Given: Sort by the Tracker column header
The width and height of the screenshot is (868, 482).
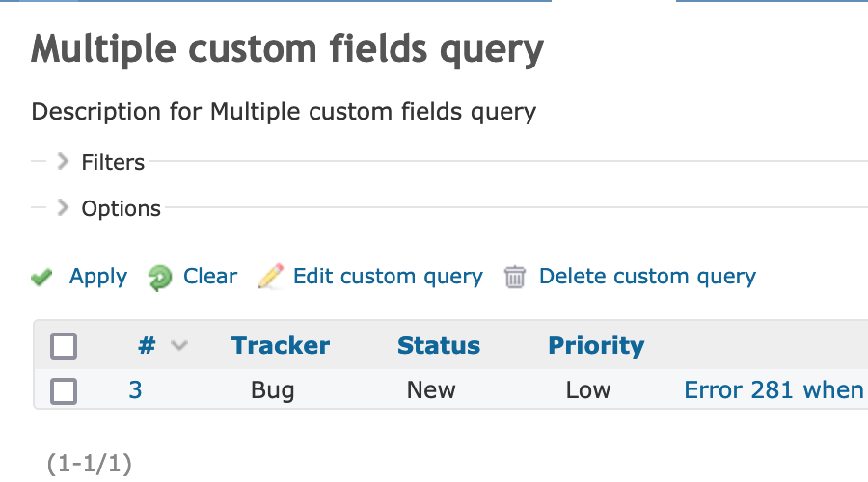Looking at the screenshot, I should click(281, 346).
